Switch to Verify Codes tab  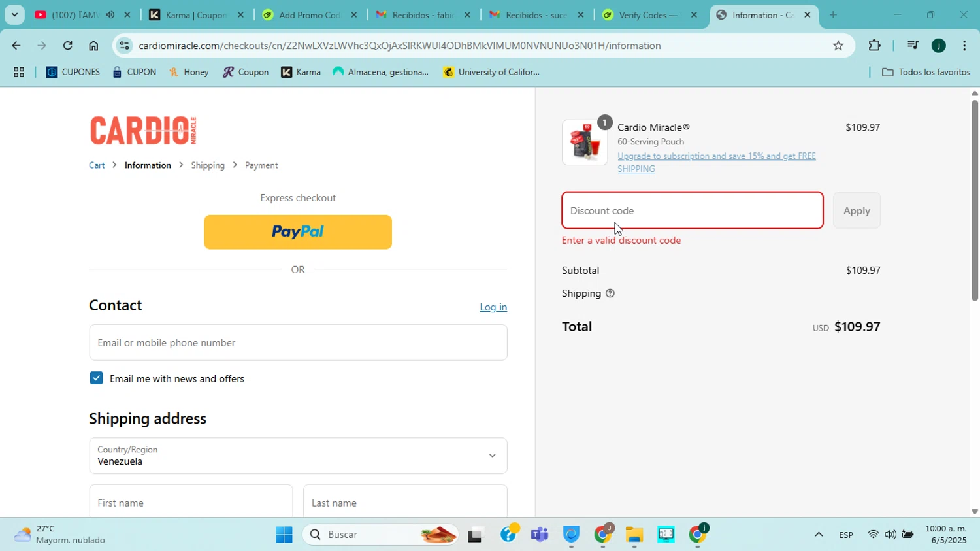point(649,14)
